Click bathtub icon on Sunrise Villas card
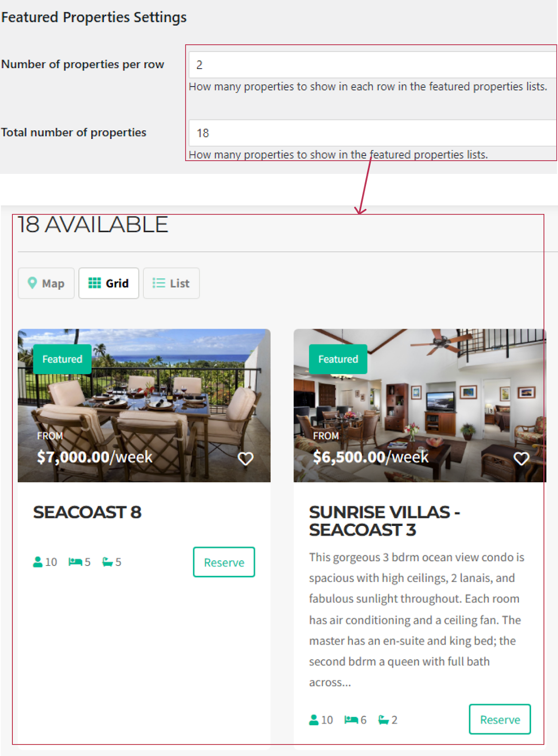 tap(384, 720)
